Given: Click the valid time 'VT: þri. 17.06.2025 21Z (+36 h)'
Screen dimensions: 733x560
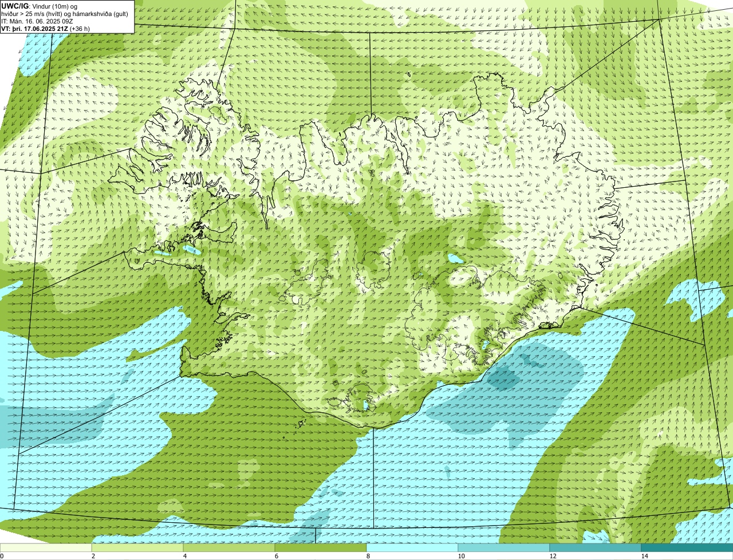Looking at the screenshot, I should [46, 28].
